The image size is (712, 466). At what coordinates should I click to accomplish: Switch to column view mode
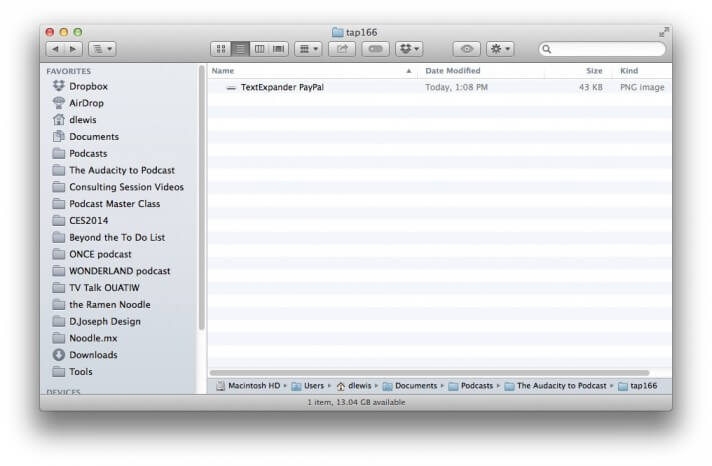click(x=259, y=48)
